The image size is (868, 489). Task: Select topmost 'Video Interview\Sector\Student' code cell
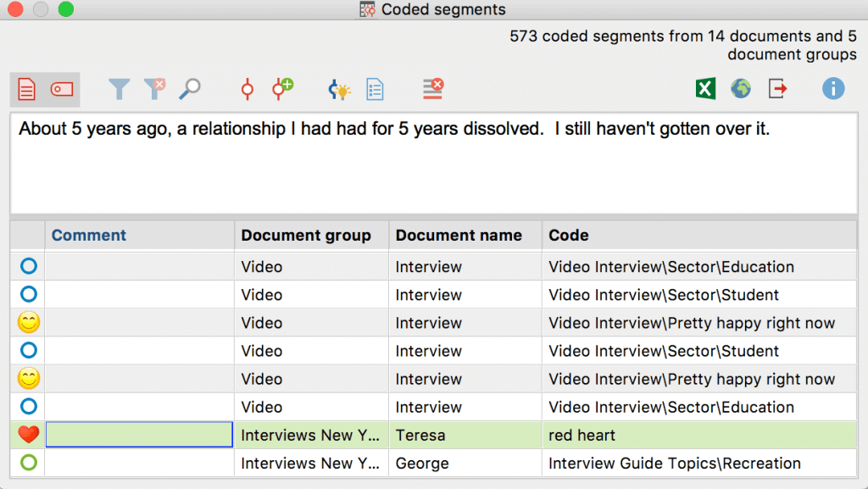point(699,295)
